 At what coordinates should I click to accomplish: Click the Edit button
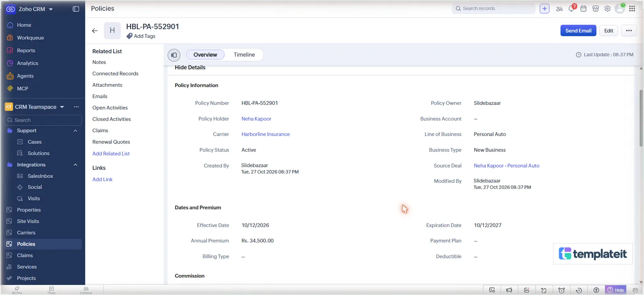(609, 31)
